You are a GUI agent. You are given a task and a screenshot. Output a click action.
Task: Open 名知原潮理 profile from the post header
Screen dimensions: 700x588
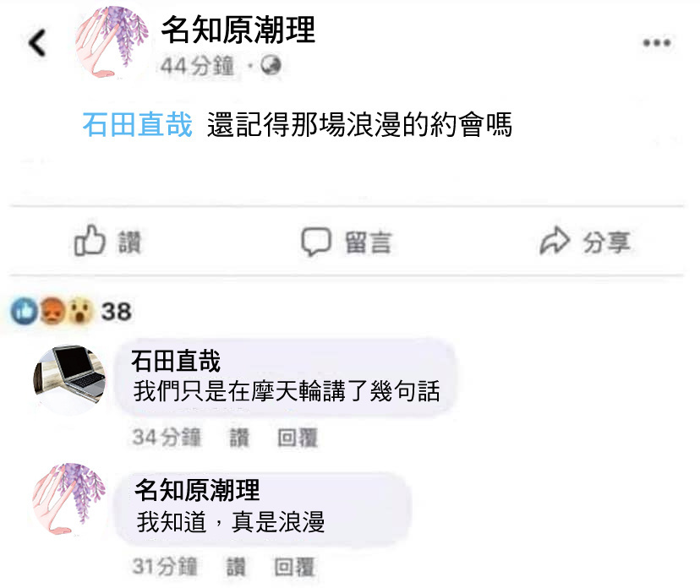pyautogui.click(x=238, y=30)
